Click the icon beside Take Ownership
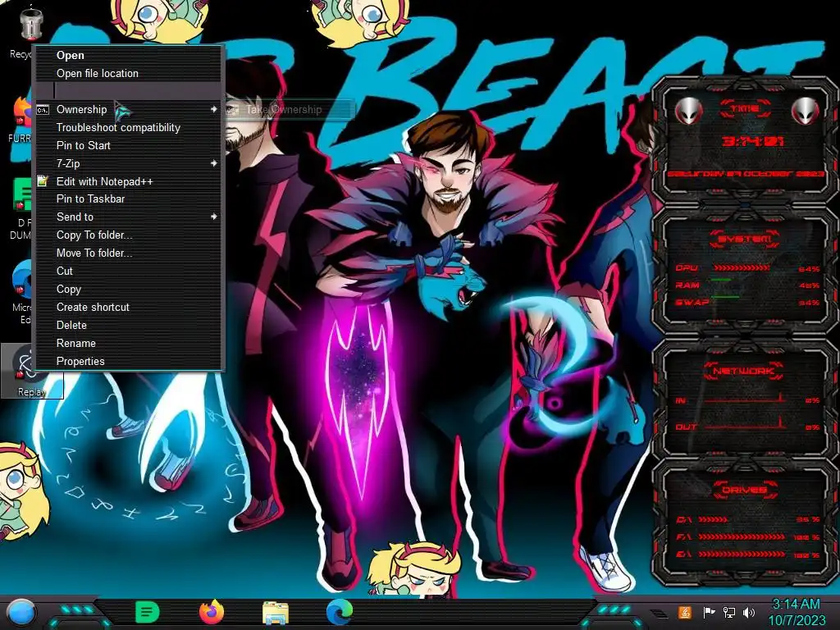 (x=232, y=110)
